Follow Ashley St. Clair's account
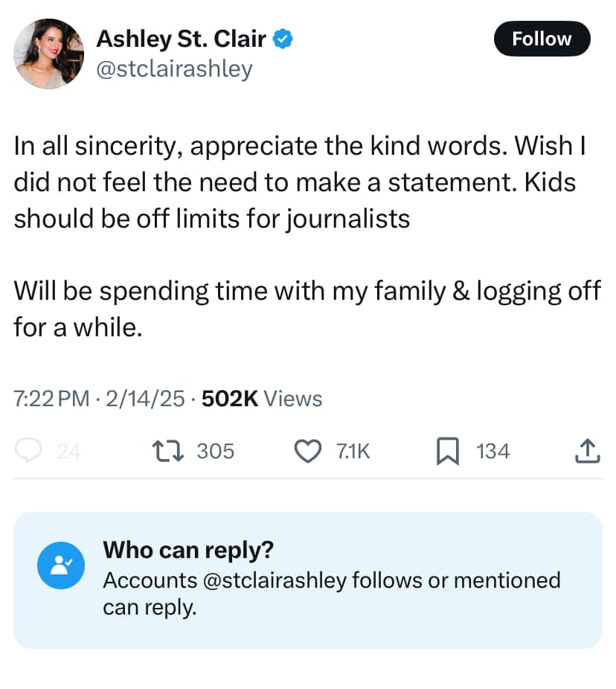 pyautogui.click(x=542, y=39)
